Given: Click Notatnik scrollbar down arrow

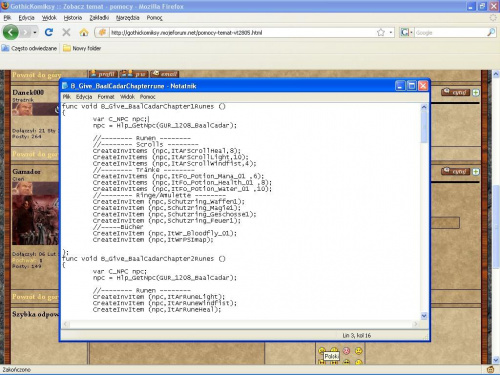Looking at the screenshot, I should [x=424, y=316].
